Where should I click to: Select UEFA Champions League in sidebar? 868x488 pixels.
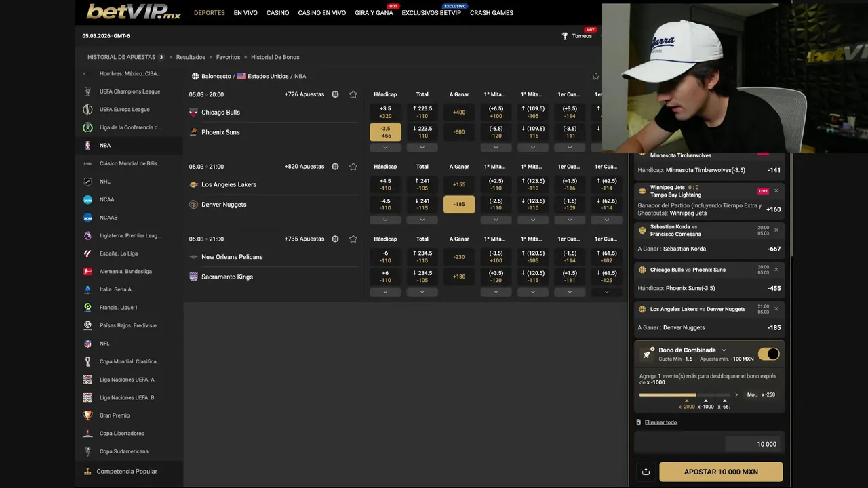coord(129,91)
